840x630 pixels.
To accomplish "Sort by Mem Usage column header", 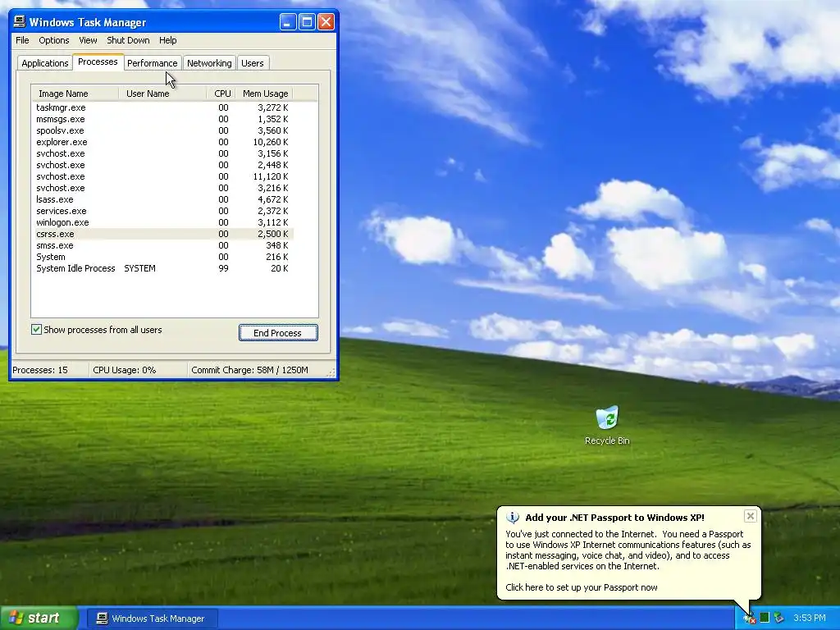I will [265, 94].
